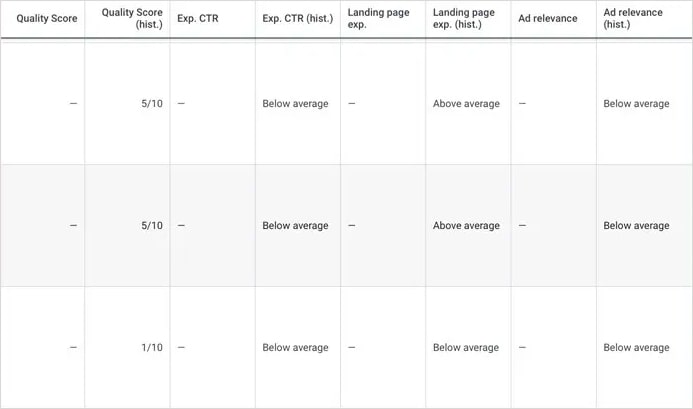
Task: Click first row Ad relevance (hist.) Below average
Action: click(x=636, y=103)
